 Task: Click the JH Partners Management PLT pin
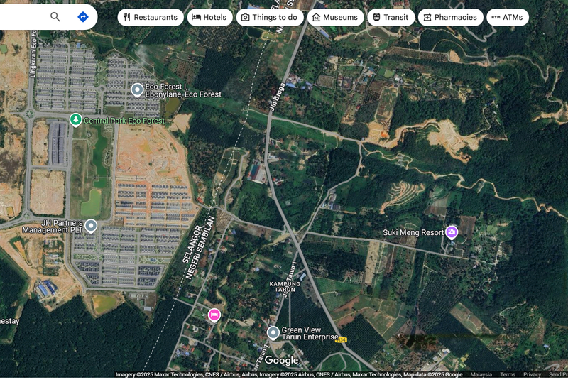click(x=91, y=226)
